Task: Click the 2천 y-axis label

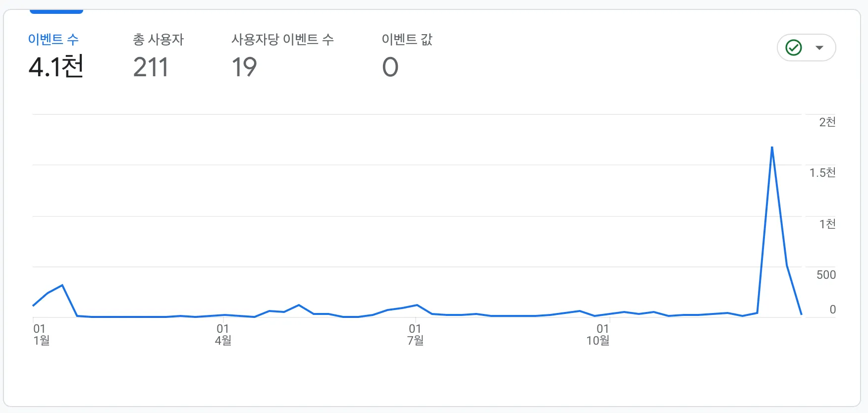Action: click(x=827, y=122)
